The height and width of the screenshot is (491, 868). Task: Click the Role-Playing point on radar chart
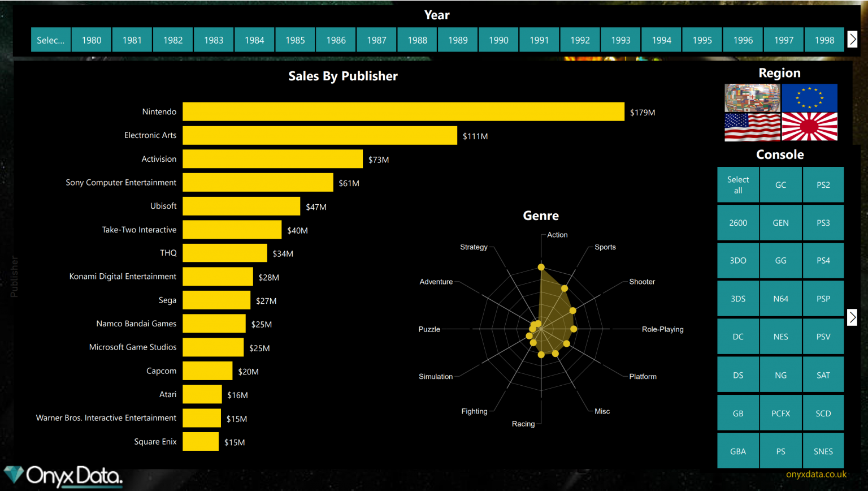point(574,329)
